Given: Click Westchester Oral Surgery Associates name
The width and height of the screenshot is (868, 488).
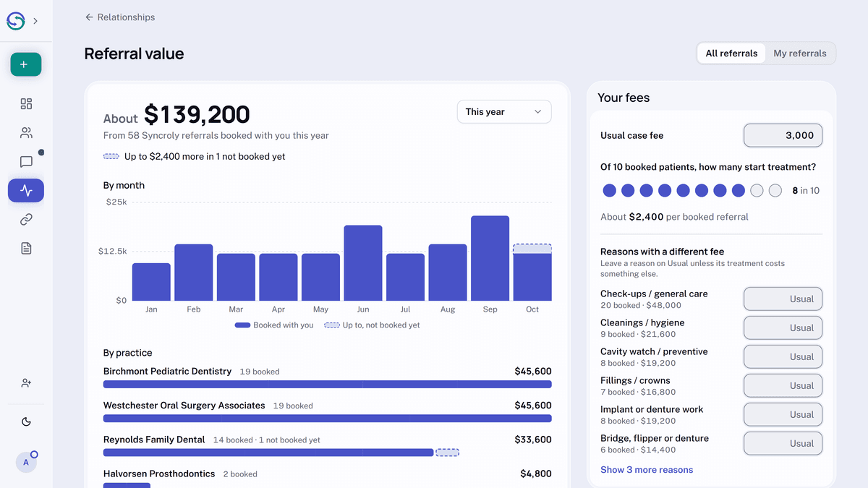Looking at the screenshot, I should pyautogui.click(x=184, y=406).
